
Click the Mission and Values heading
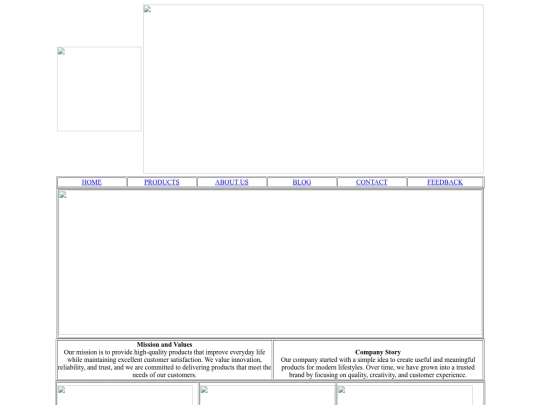(x=164, y=344)
